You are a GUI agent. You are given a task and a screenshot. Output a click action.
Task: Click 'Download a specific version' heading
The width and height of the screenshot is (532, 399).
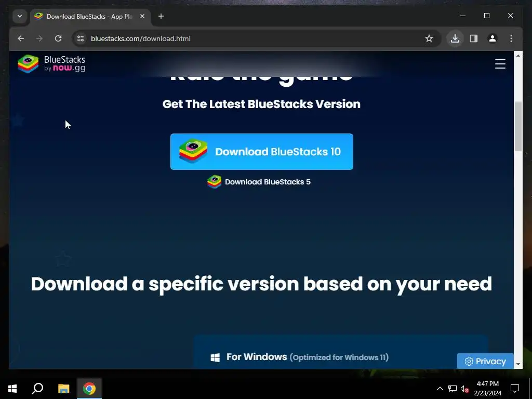261,284
